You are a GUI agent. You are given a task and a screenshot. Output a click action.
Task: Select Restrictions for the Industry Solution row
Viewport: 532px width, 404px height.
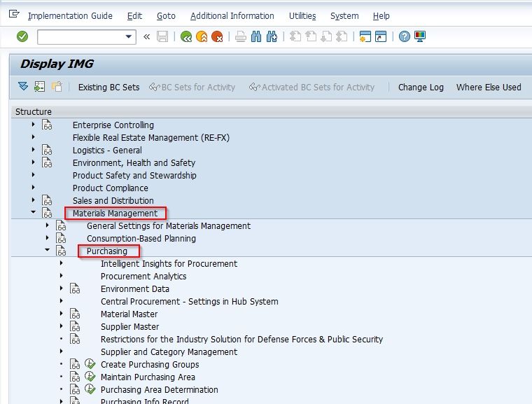pyautogui.click(x=241, y=339)
